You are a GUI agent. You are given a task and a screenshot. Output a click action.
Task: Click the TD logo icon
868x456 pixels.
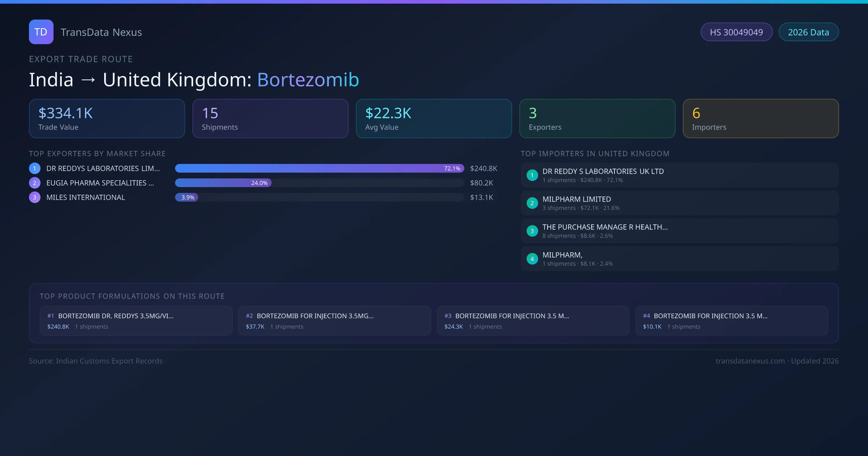click(41, 32)
